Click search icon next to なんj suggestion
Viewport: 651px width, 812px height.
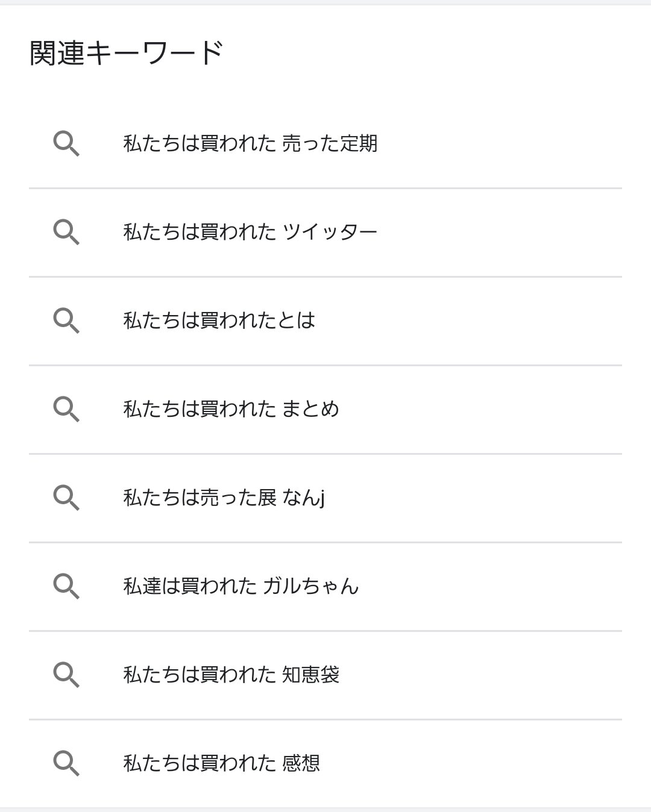[x=66, y=498]
